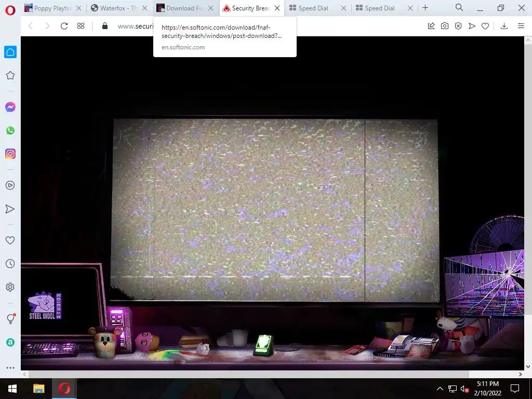Open the Opera main menu logo
Screen dimensions: 532x399
coord(10,10)
